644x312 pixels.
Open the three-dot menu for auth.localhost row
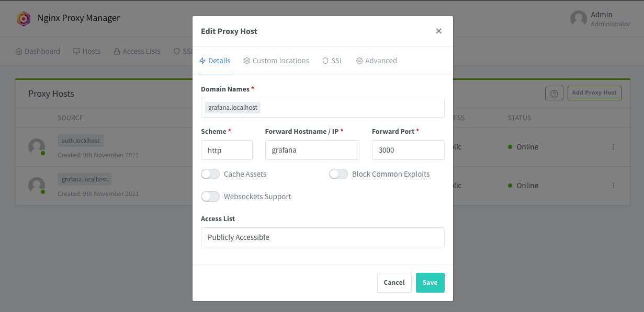tap(613, 147)
